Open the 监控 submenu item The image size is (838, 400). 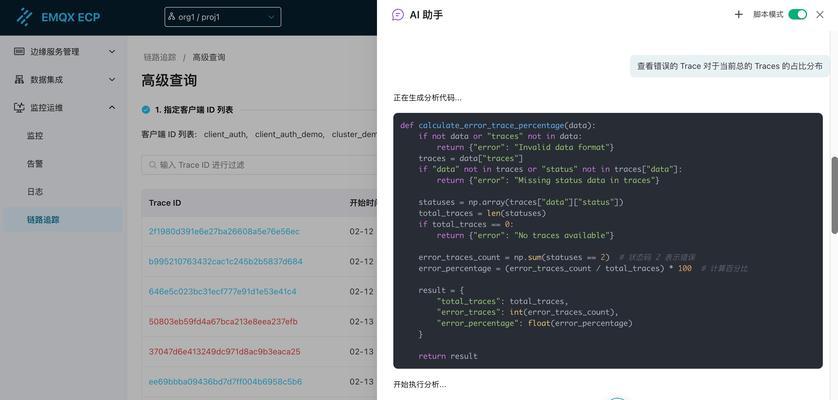[35, 136]
